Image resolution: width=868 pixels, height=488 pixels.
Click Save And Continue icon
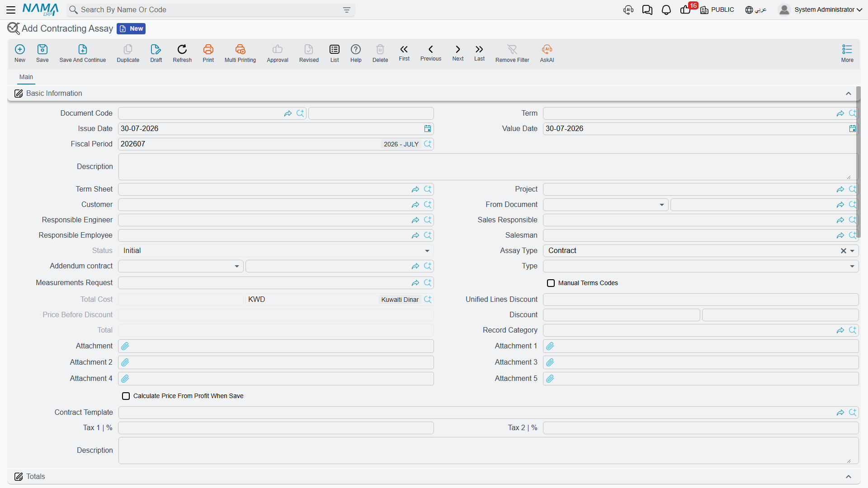click(83, 49)
